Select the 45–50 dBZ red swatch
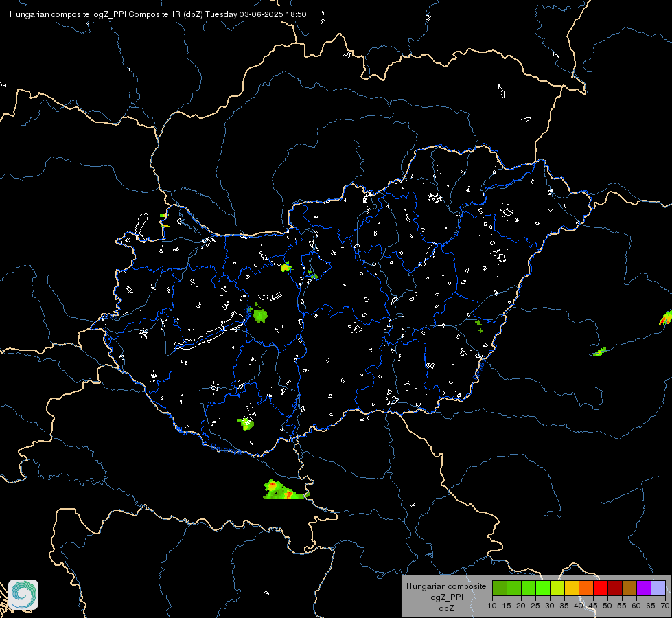 click(x=601, y=588)
